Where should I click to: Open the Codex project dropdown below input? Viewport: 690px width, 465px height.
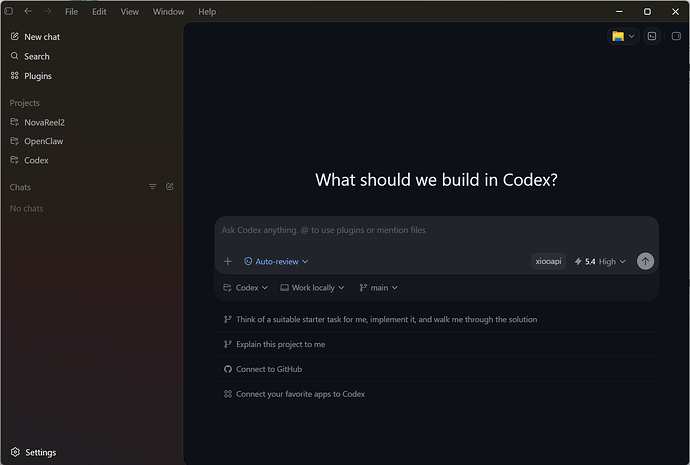click(246, 288)
